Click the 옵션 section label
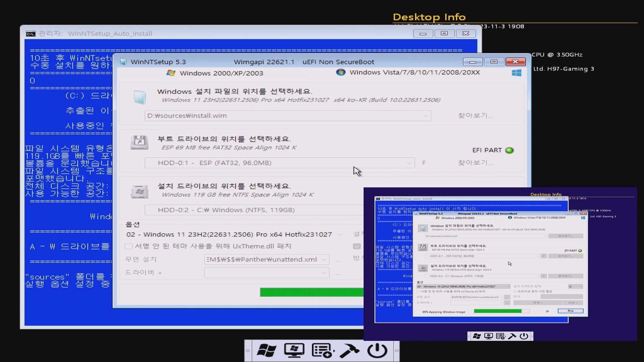 pos(132,225)
